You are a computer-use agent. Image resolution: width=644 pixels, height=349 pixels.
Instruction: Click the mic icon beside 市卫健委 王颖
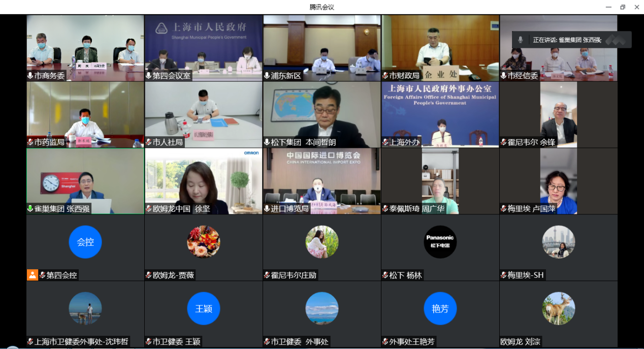149,342
